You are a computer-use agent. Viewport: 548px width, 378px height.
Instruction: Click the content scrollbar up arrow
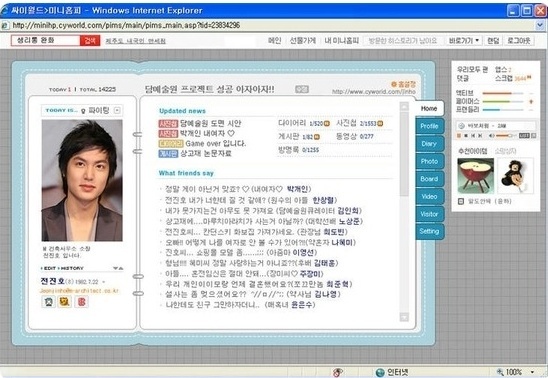pos(404,106)
